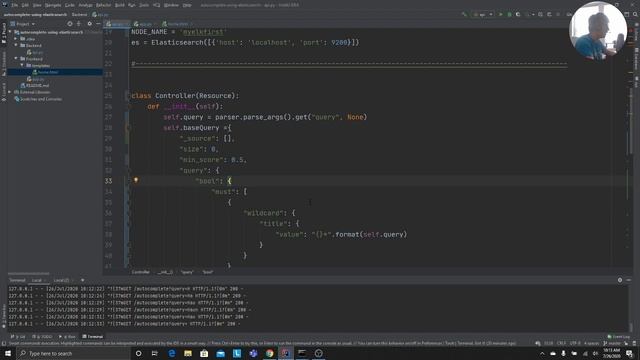Click collapse all icon in Project panel
This screenshot has height=360, width=640.
point(79,24)
